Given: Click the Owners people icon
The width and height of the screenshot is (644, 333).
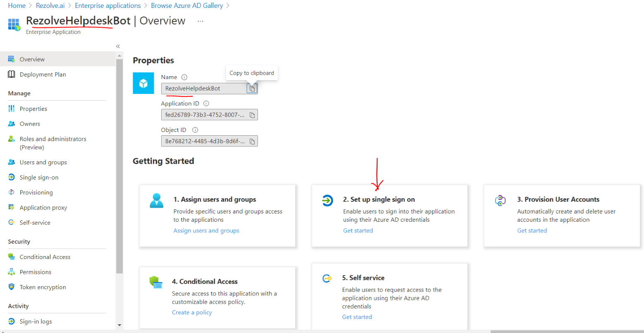Looking at the screenshot, I should pyautogui.click(x=12, y=124).
